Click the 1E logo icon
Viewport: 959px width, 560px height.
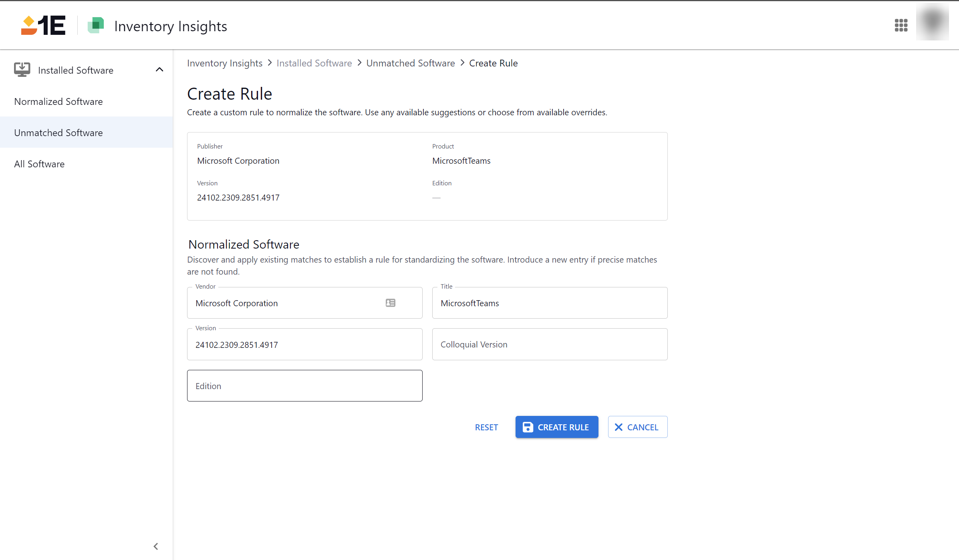click(x=43, y=26)
